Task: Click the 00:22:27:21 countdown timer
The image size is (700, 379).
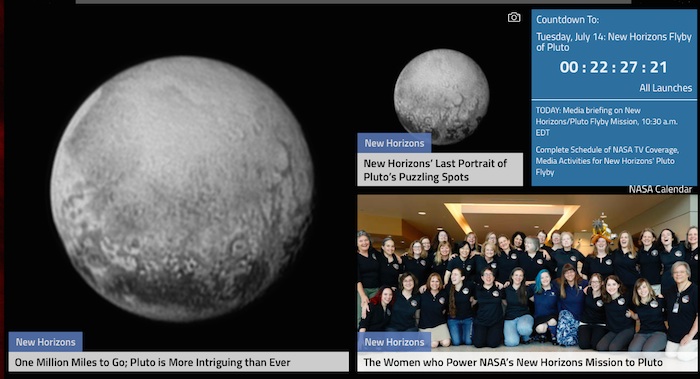Action: (x=613, y=67)
